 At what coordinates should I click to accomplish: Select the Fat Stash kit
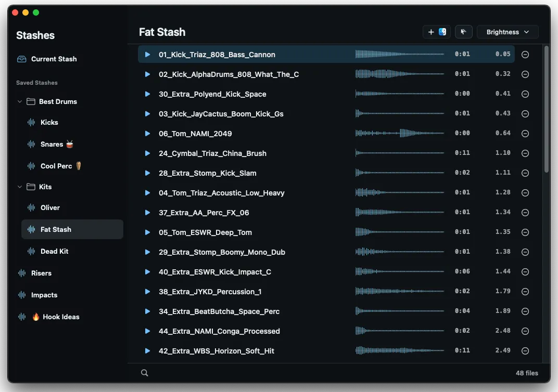pyautogui.click(x=72, y=229)
